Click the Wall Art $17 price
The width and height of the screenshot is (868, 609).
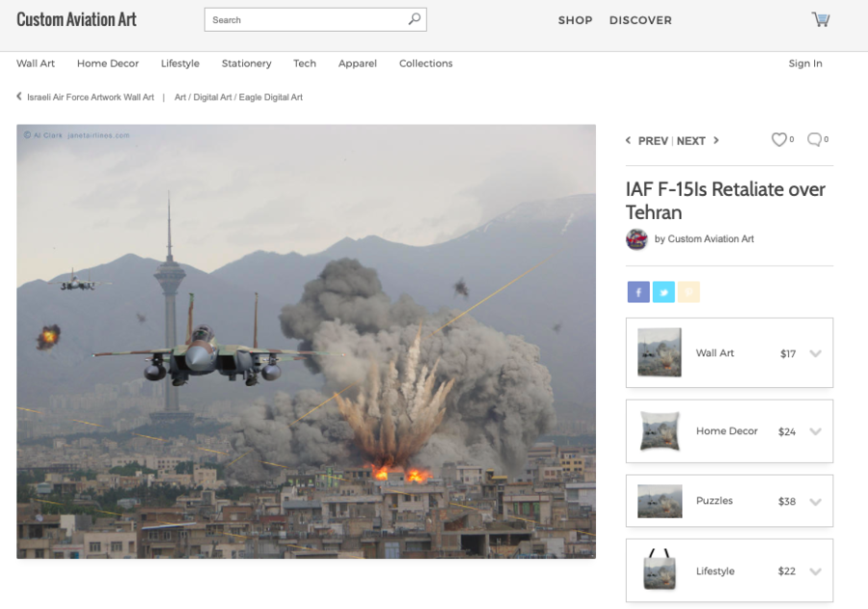pos(788,353)
